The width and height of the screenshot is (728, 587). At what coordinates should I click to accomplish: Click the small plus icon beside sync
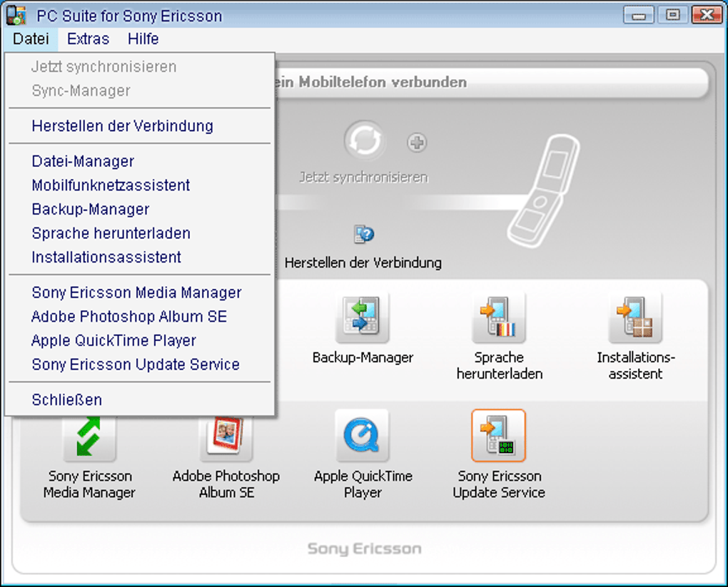click(x=417, y=143)
